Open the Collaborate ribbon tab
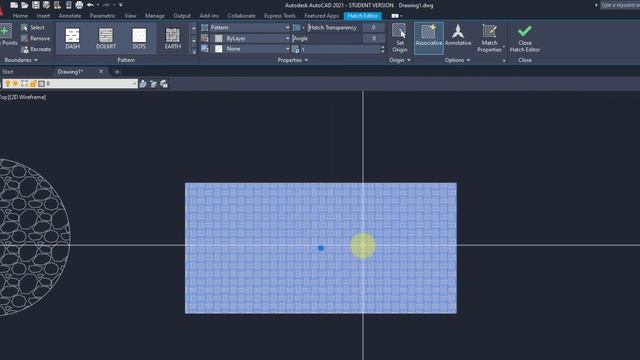The width and height of the screenshot is (640, 360). click(x=241, y=16)
